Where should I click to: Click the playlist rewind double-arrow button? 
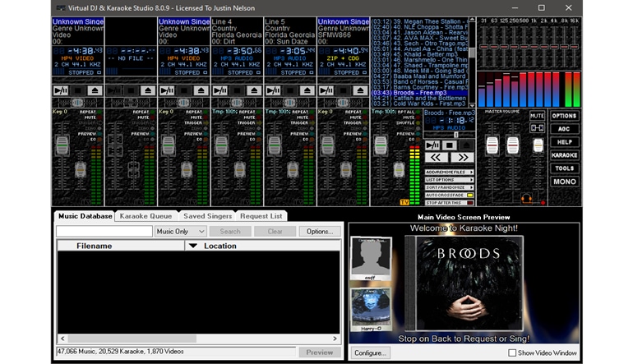tap(437, 157)
